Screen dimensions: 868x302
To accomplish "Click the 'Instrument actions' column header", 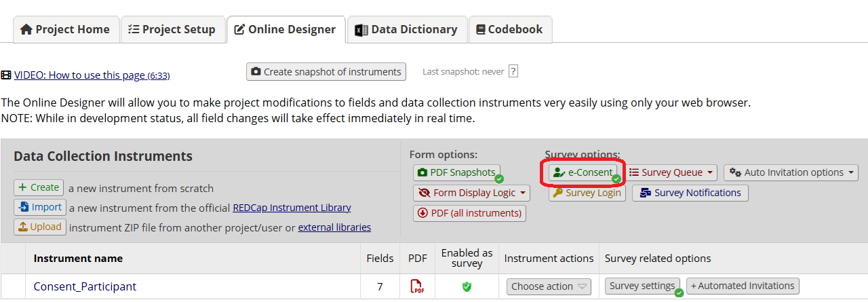I will (x=549, y=258).
